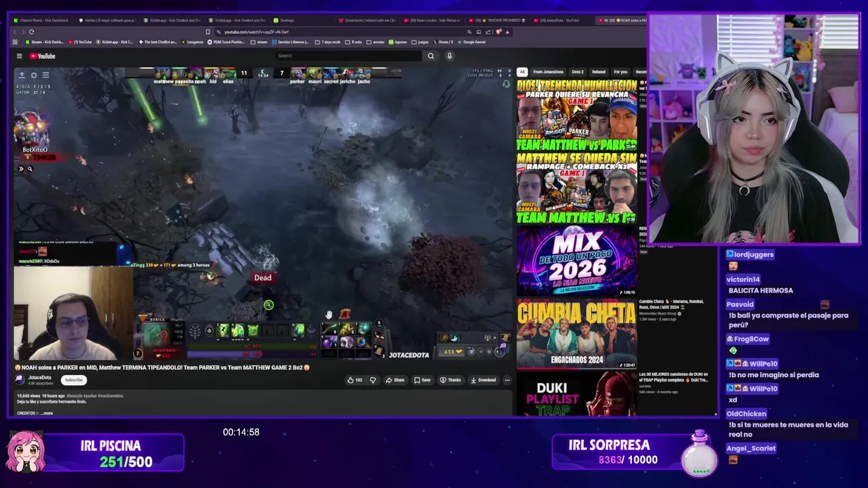The width and height of the screenshot is (868, 488).
Task: Click the Angel_Scarlet username in chat
Action: click(x=751, y=448)
